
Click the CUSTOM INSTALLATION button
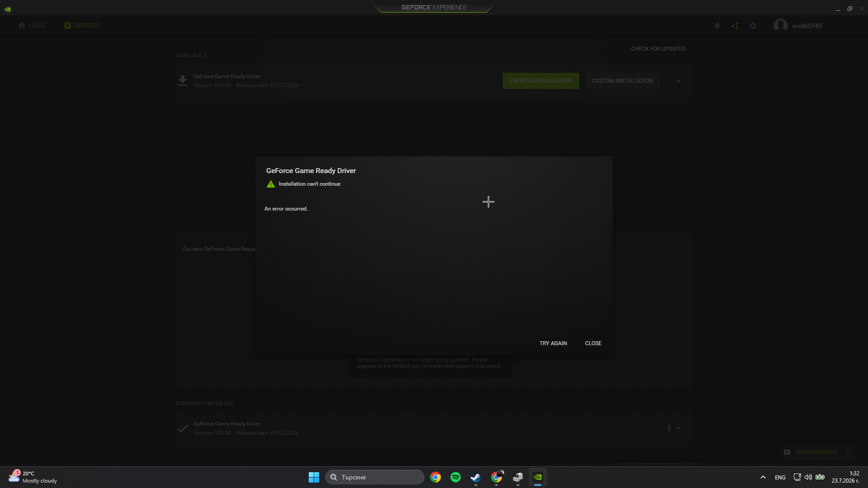[x=622, y=81]
